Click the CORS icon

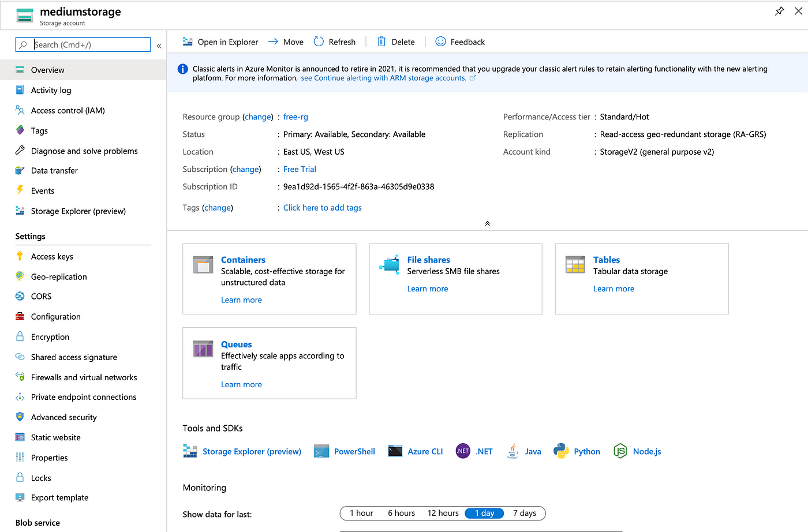point(20,296)
